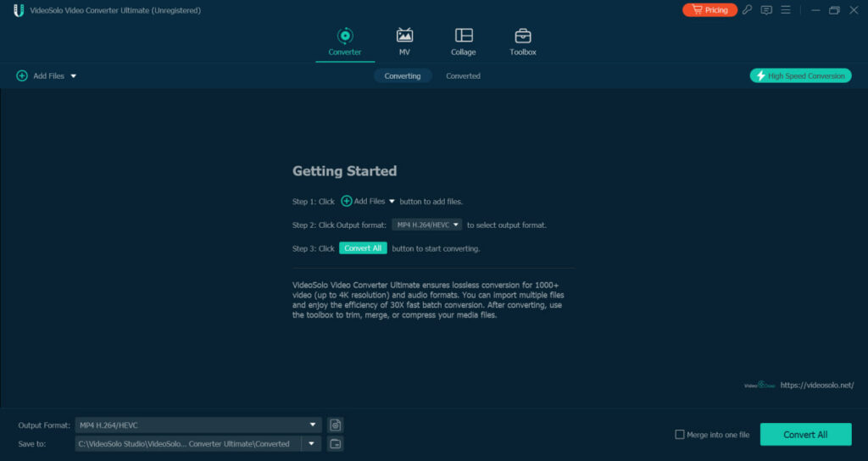Click the bottom Convert All button
Viewport: 868px width, 461px height.
(x=805, y=435)
